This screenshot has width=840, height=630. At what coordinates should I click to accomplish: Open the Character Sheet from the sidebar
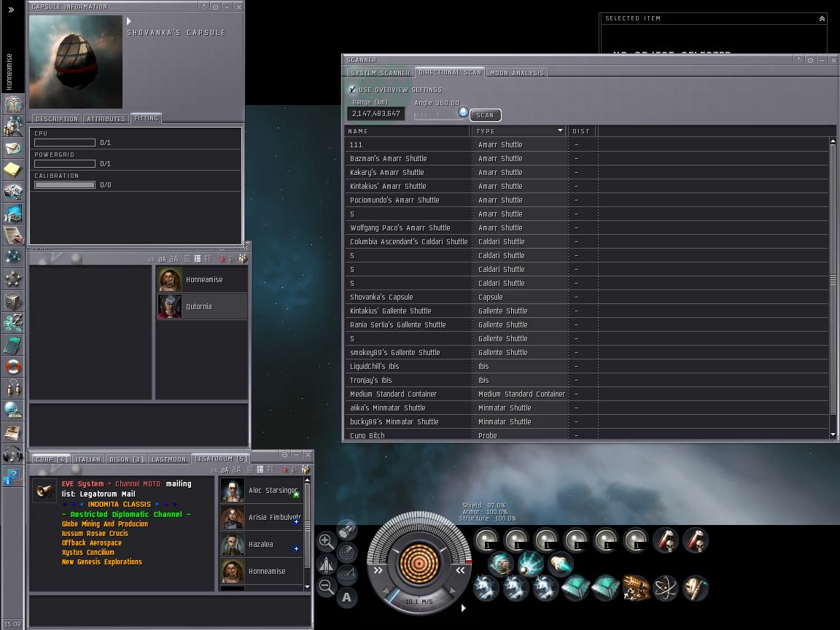coord(13,104)
